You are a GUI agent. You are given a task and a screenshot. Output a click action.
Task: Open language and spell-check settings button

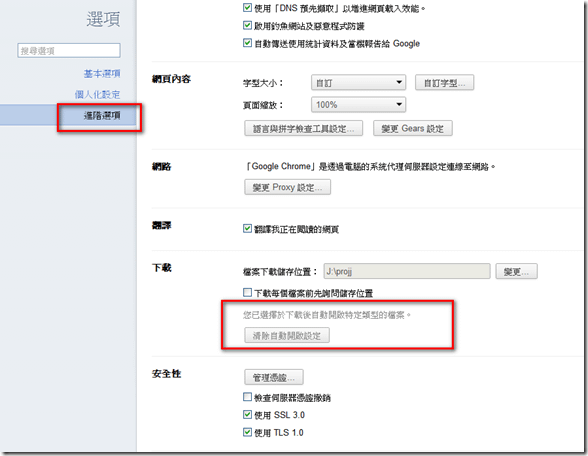tap(303, 128)
